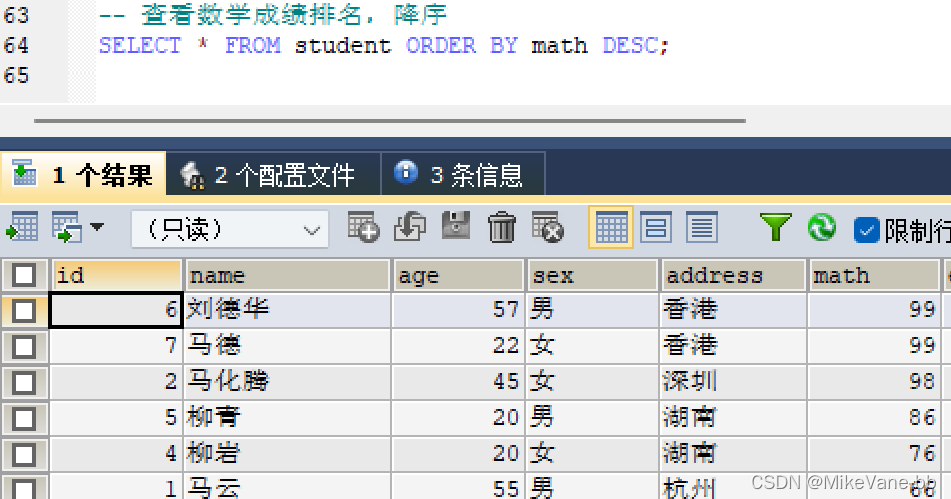951x499 pixels.
Task: Select the math cell 76
Action: click(874, 454)
